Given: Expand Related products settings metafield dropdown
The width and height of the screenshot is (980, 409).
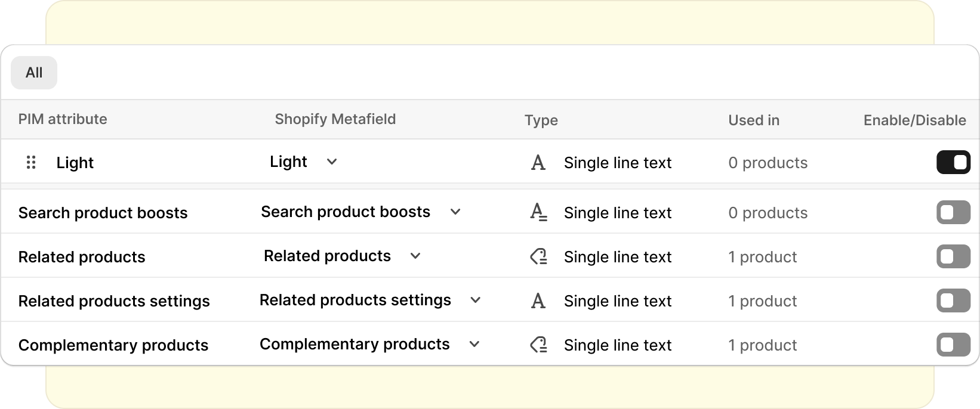Looking at the screenshot, I should (475, 300).
